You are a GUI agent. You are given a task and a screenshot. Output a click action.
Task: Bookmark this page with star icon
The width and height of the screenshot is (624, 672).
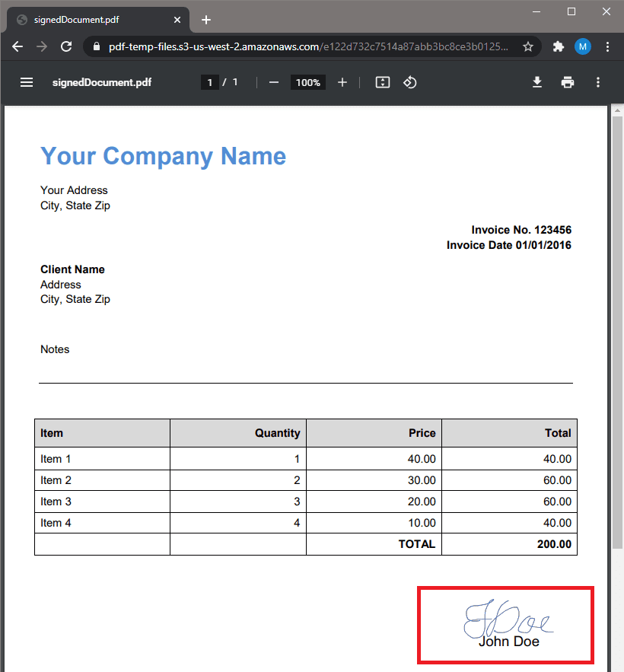coord(527,46)
